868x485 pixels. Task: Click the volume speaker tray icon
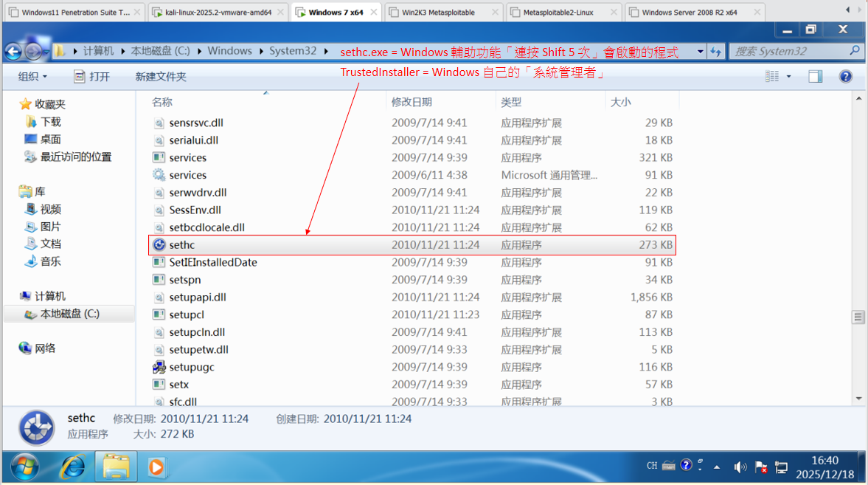tap(740, 467)
